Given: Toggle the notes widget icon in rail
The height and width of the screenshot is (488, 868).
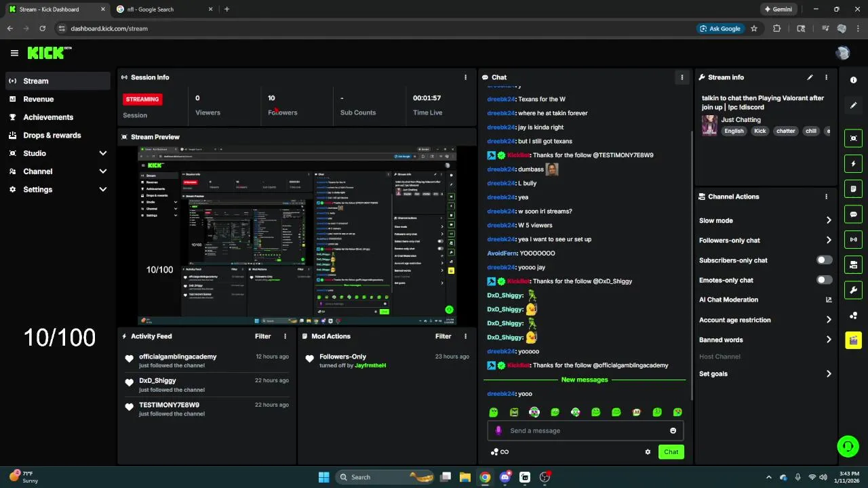Looking at the screenshot, I should pyautogui.click(x=853, y=188).
